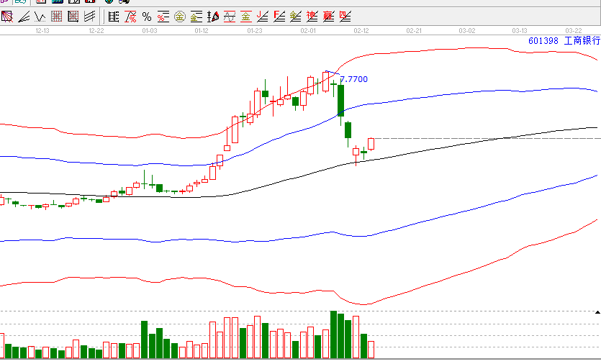Click the 12-22 date on the time axis
601x364 pixels.
pyautogui.click(x=96, y=31)
